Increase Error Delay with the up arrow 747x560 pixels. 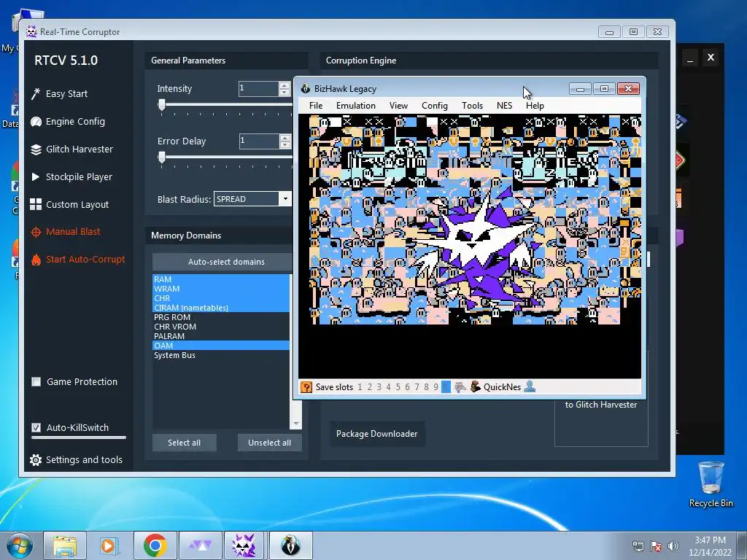[285, 138]
